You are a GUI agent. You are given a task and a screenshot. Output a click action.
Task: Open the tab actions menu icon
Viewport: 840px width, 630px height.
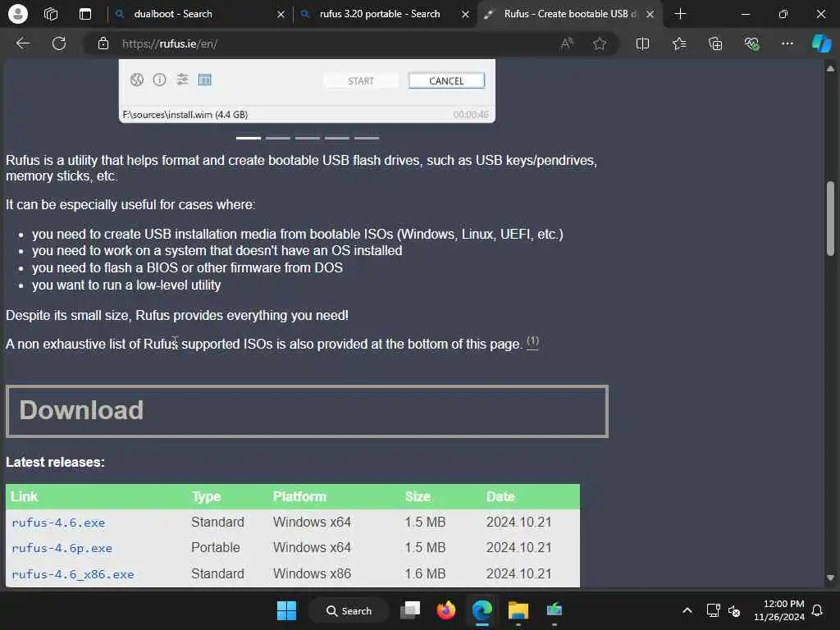point(85,14)
